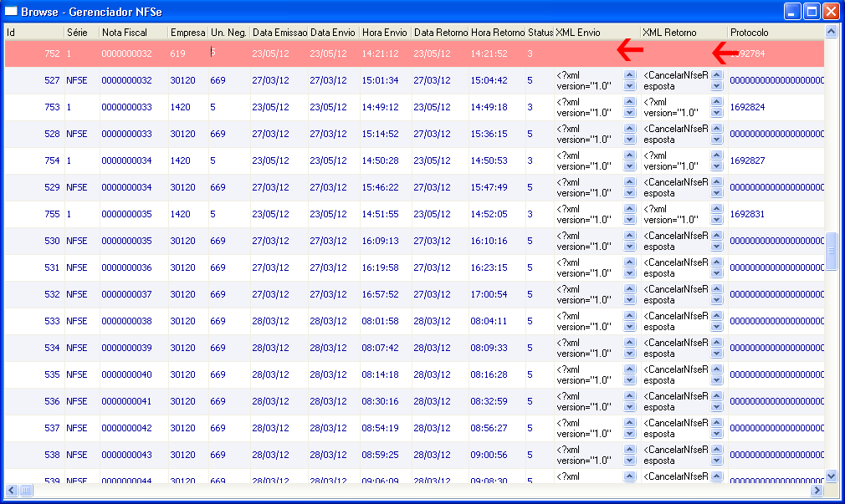The width and height of the screenshot is (845, 504).
Task: Click the XML Envio column header
Action: [597, 33]
